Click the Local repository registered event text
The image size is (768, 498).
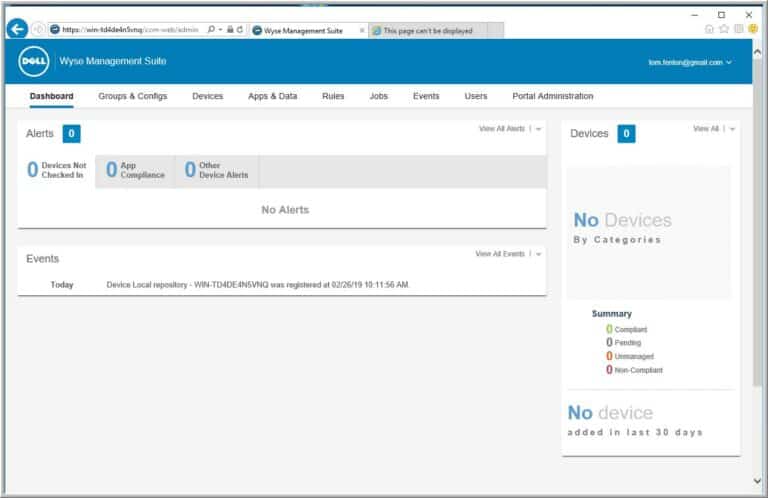coord(258,285)
